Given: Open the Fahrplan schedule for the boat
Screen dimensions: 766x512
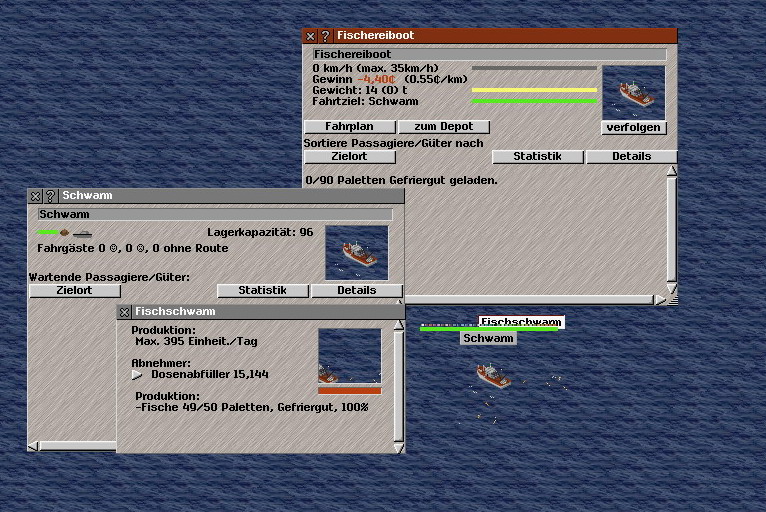Looking at the screenshot, I should click(x=349, y=127).
